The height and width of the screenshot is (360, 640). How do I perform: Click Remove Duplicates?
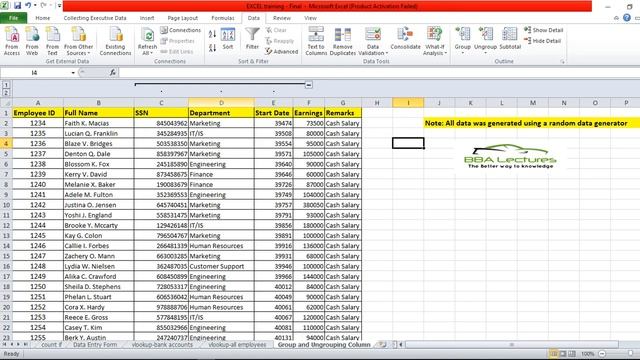tap(342, 41)
